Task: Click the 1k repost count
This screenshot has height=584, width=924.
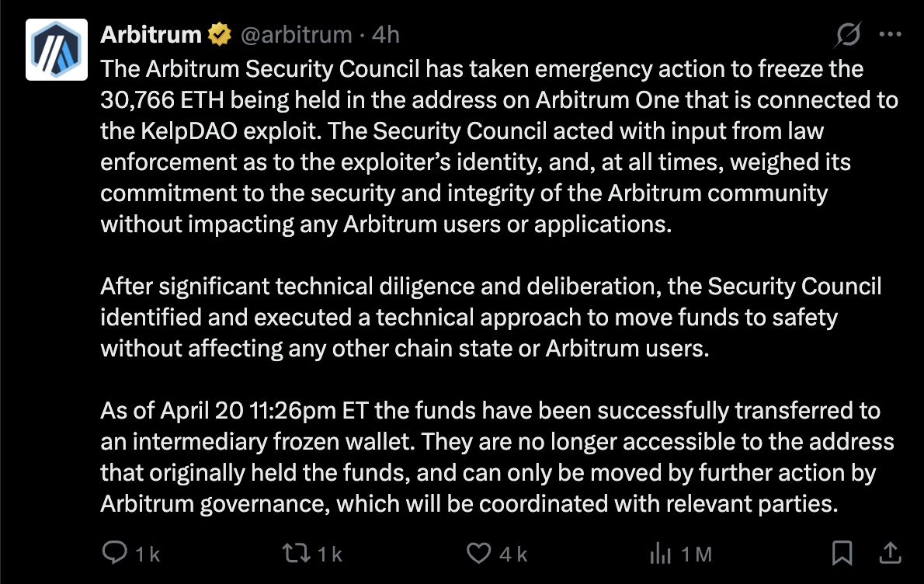Action: click(x=330, y=554)
